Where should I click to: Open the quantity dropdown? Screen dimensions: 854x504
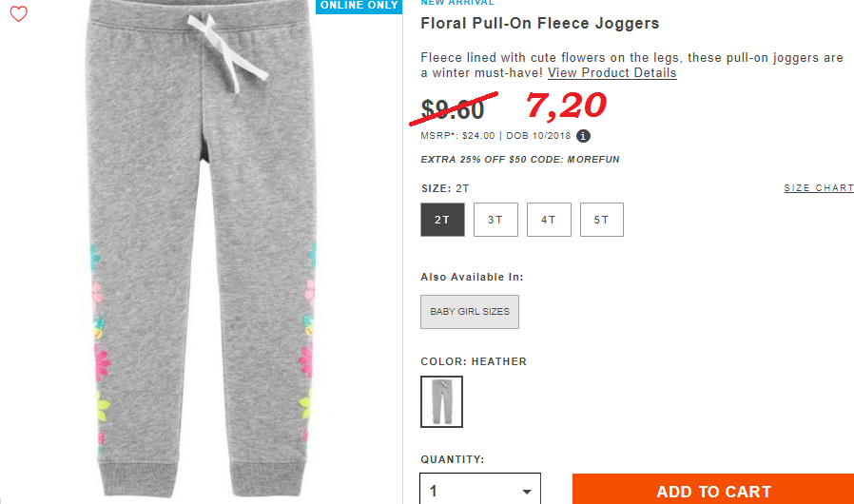click(480, 490)
